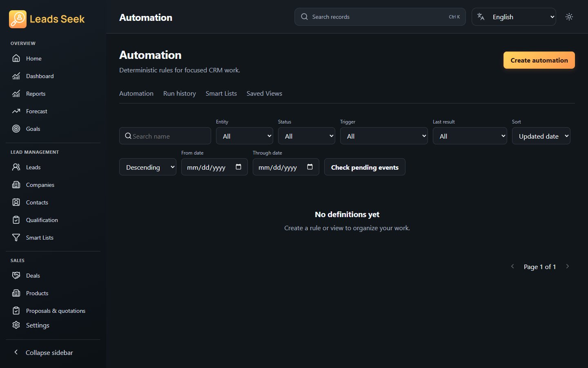This screenshot has height=368, width=588.
Task: Click the From date input field
Action: coord(214,167)
